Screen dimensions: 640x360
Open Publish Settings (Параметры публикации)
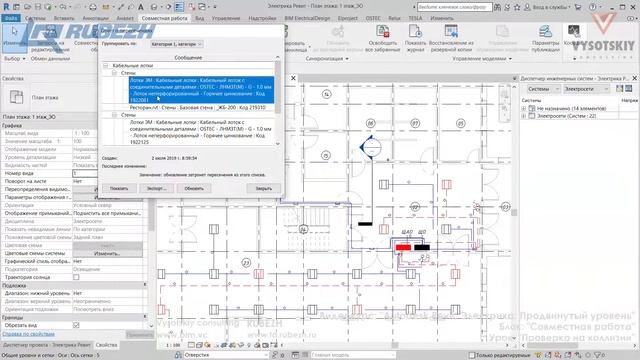(x=545, y=32)
